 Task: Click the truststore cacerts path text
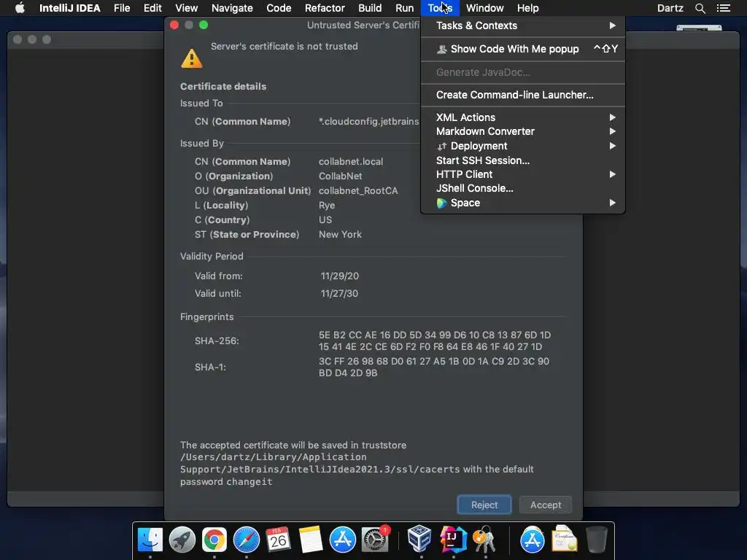tap(320, 463)
